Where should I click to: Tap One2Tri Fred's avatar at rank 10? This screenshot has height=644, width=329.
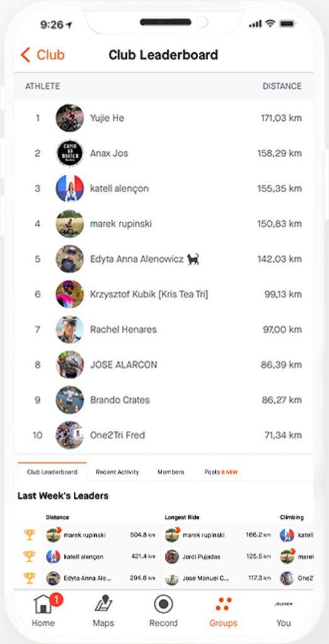point(70,435)
